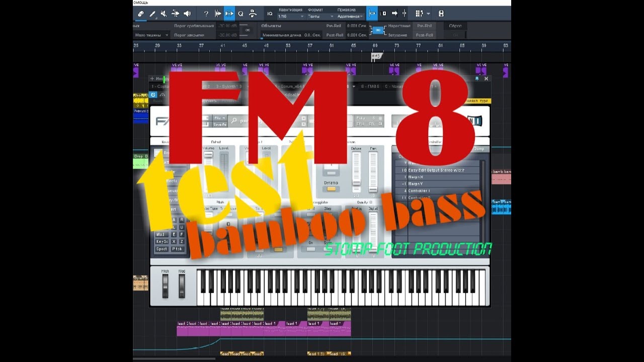Open Quantization value 1/16 dropdown
The width and height of the screenshot is (644, 362).
coord(291,16)
